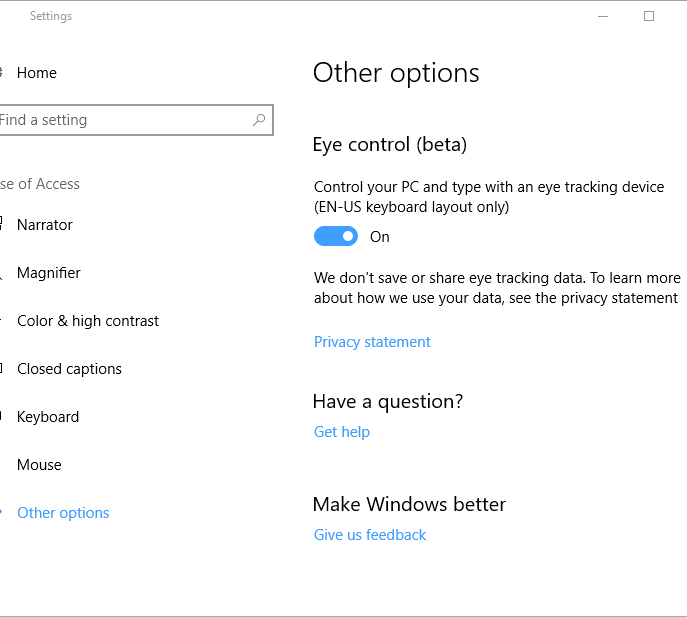This screenshot has width=687, height=617.
Task: Minimize the Settings window
Action: click(603, 16)
